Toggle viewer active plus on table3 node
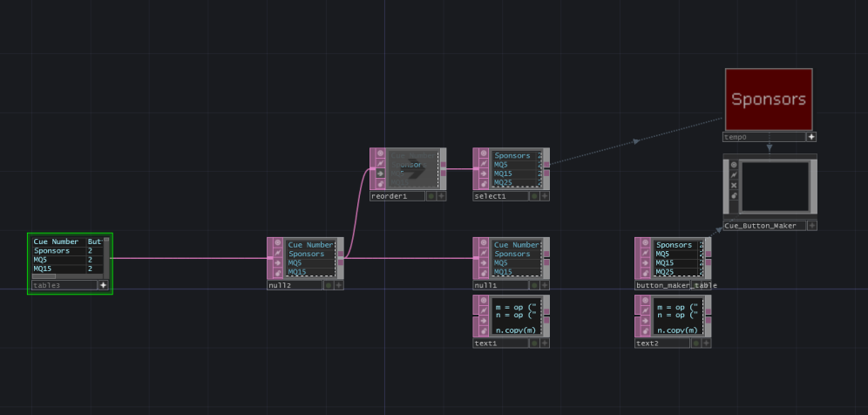 click(104, 285)
